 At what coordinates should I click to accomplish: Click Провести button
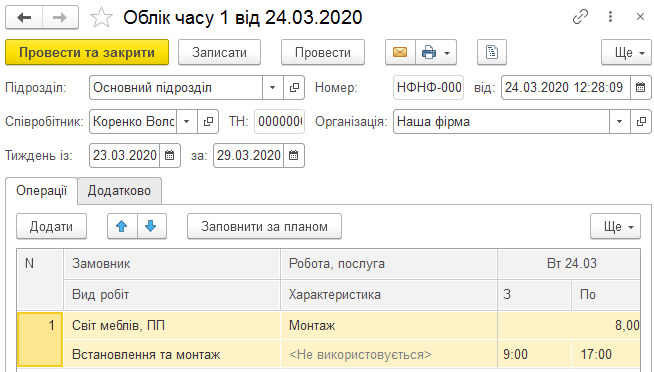click(x=323, y=52)
